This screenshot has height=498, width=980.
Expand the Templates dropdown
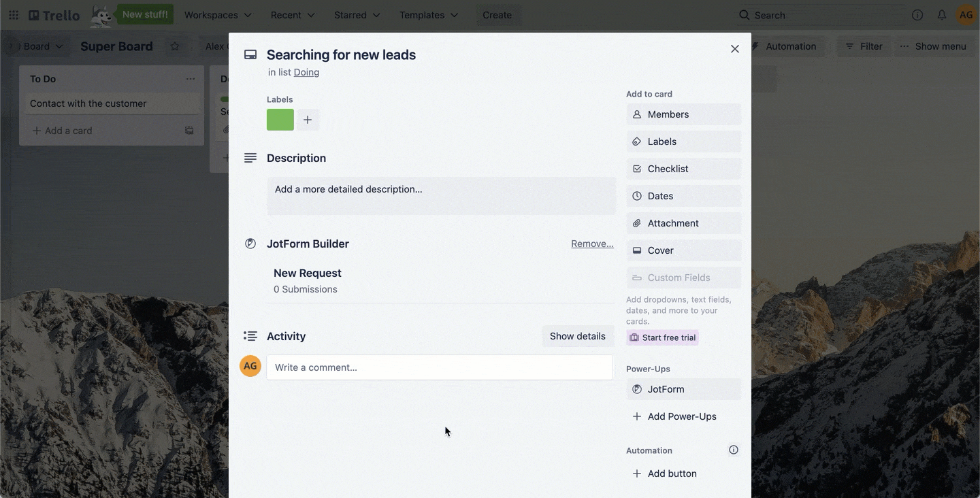coord(429,15)
